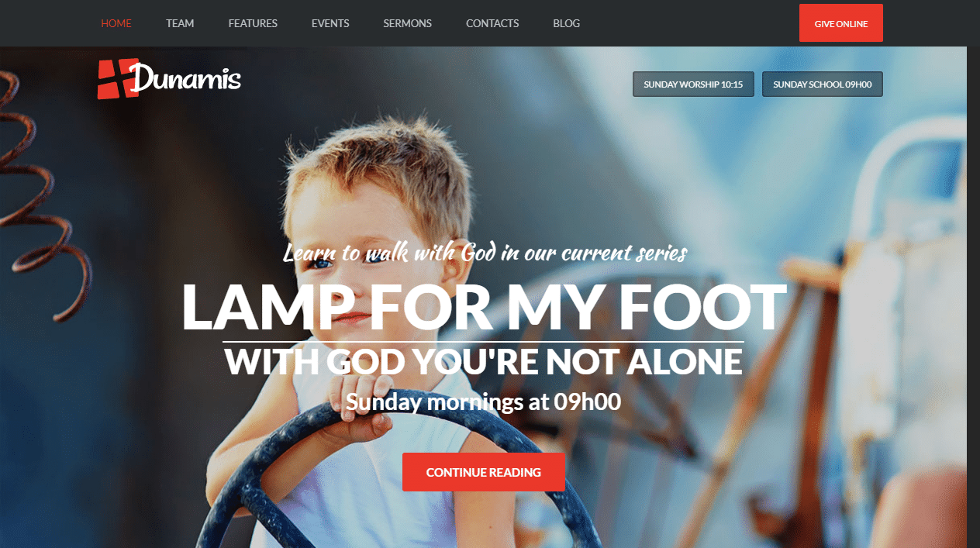Go to the HOME menu item
This screenshot has height=548, width=980.
point(116,23)
